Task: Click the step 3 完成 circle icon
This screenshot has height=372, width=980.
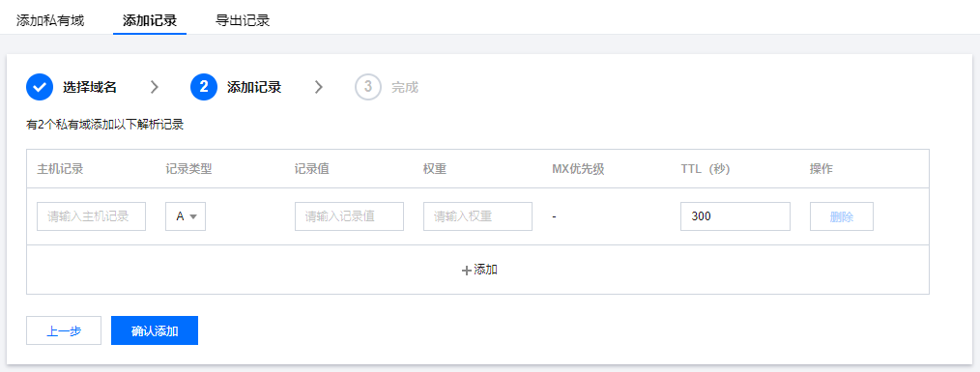Action: coord(368,87)
